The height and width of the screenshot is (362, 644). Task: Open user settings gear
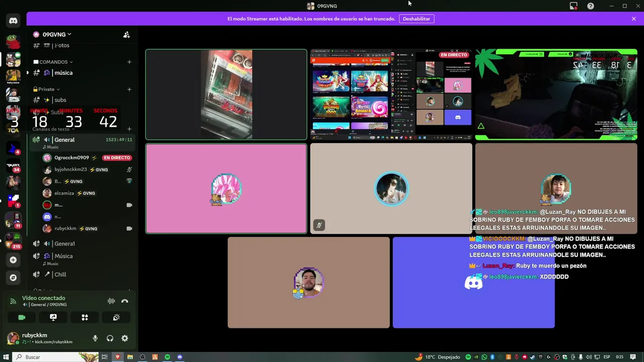pyautogui.click(x=125, y=338)
